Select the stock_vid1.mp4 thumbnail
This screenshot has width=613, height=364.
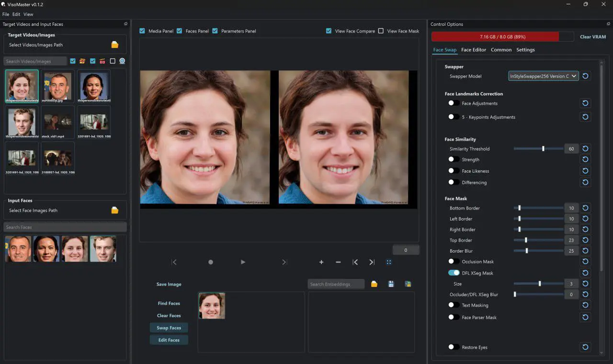click(x=57, y=121)
